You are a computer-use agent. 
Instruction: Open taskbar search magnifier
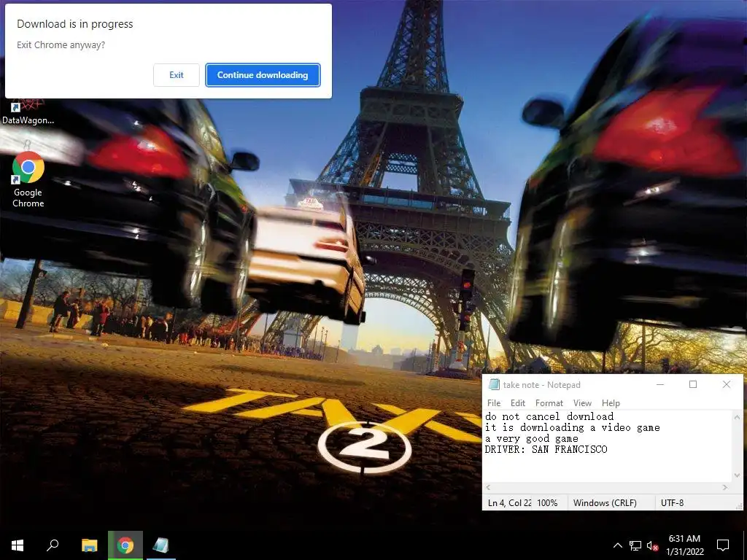[x=53, y=545]
